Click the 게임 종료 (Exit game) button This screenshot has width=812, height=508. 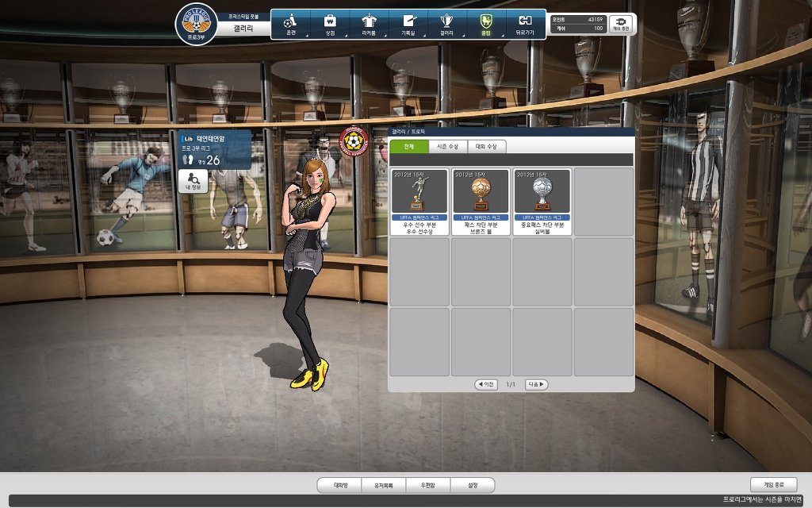coord(773,484)
